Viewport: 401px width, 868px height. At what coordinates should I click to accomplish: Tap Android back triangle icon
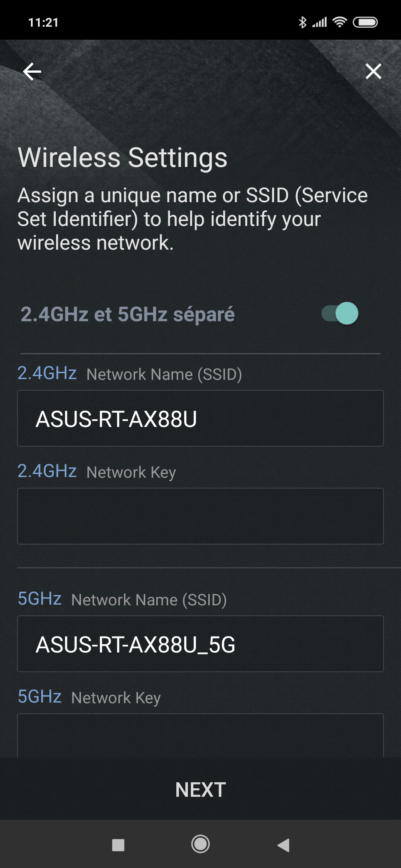283,845
